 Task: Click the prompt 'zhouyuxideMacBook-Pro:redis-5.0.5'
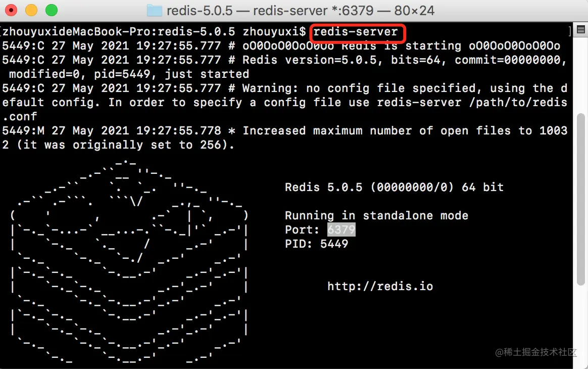click(119, 31)
